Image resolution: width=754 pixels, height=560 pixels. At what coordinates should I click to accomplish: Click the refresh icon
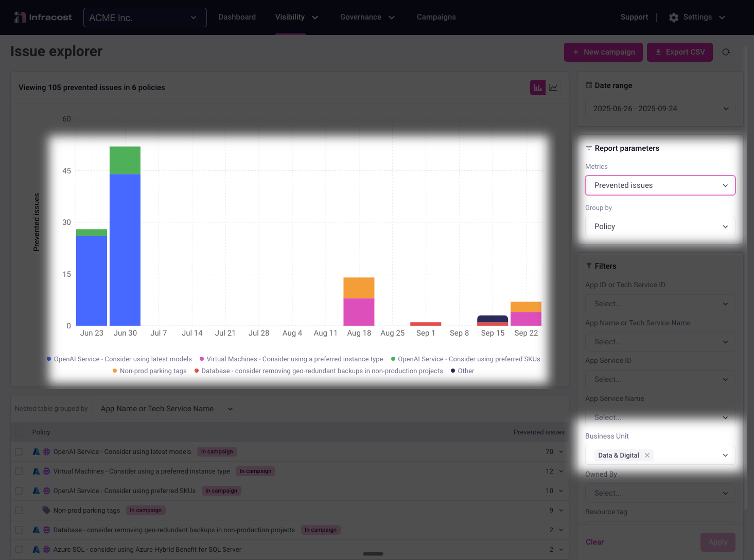pos(726,52)
